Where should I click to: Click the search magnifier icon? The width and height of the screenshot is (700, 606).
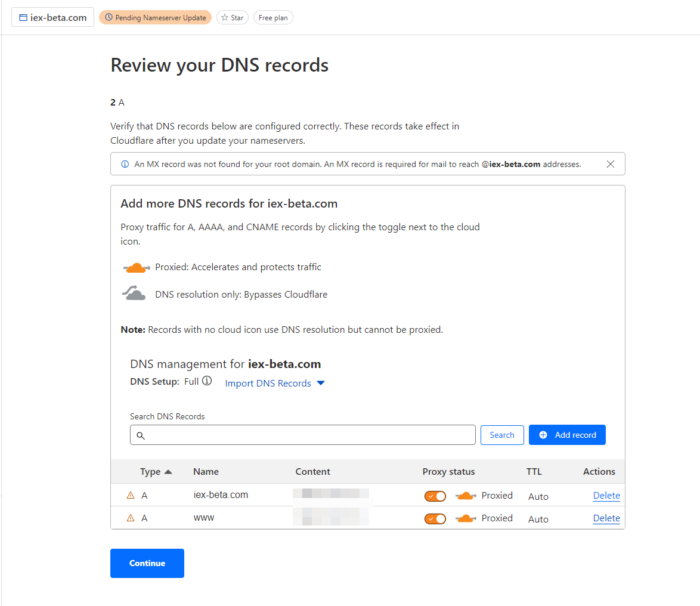coord(141,435)
